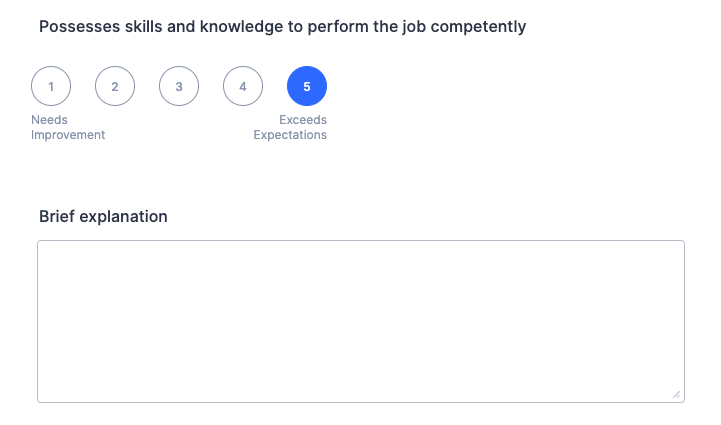Click the word Improvement under rating 1
The image size is (721, 425).
tap(68, 135)
